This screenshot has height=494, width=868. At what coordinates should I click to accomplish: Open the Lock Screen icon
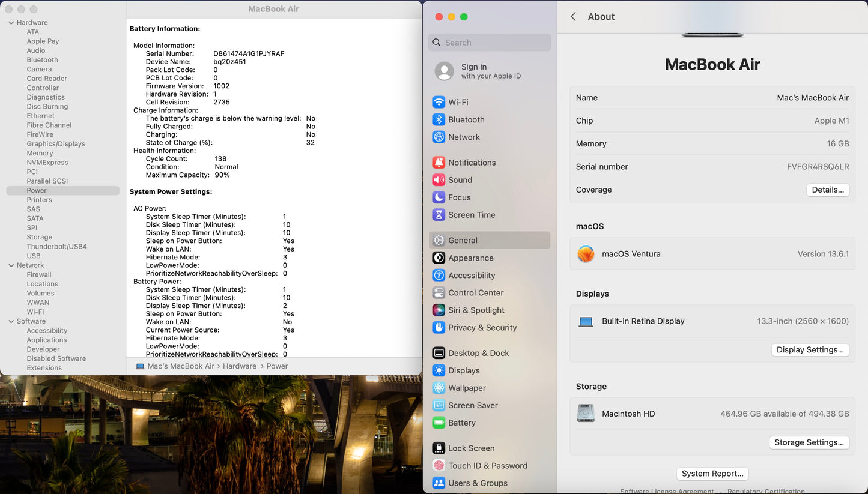point(439,448)
